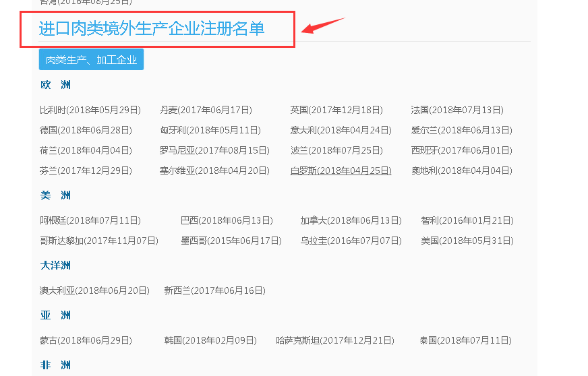Click the 肉类生产、加工企业 blue button

pos(91,59)
